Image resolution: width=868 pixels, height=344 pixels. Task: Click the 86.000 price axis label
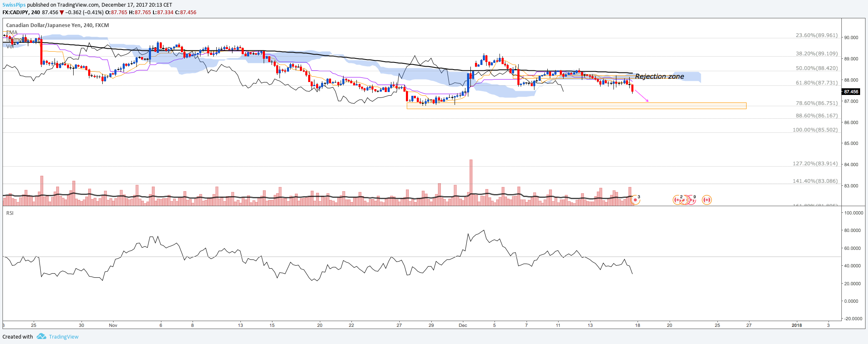tap(851, 122)
